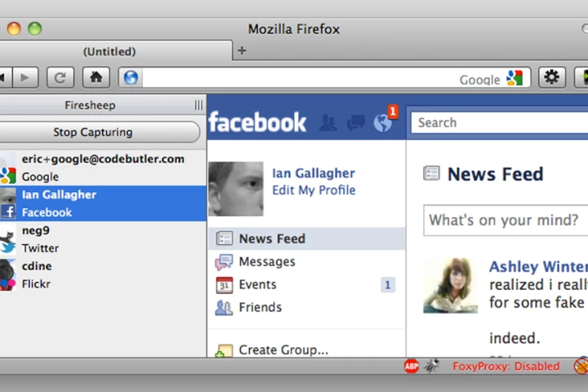Click the Firesheep sidebar title

point(90,105)
